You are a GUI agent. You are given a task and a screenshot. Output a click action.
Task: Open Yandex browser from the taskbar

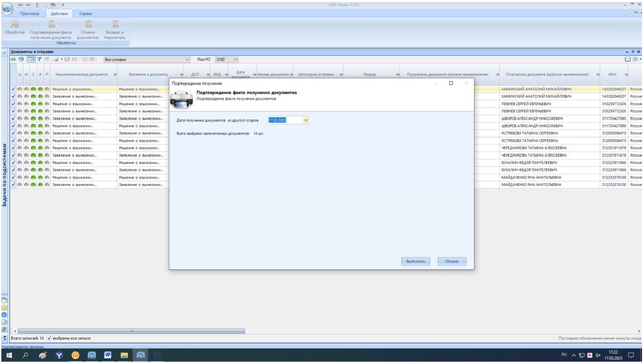(x=59, y=355)
